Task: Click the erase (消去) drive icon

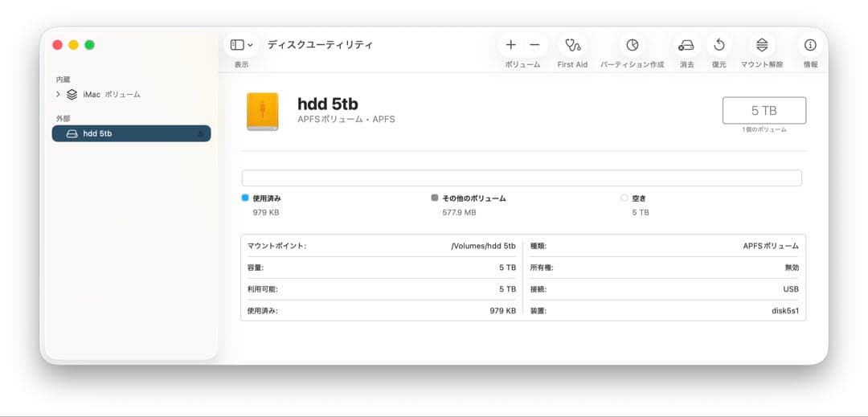Action: click(x=686, y=45)
